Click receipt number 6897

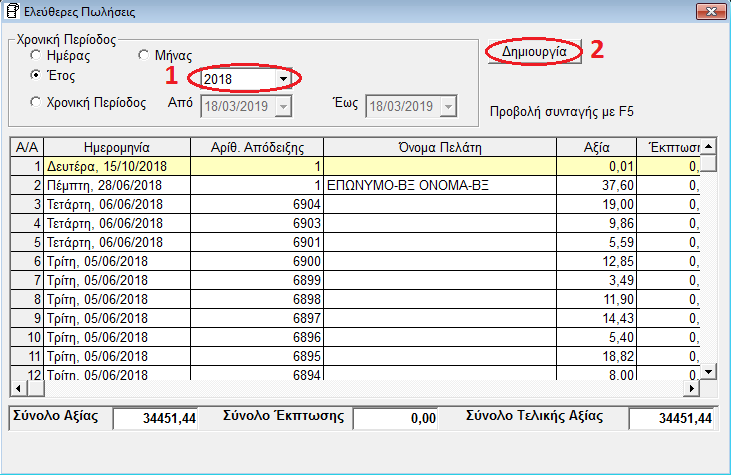point(307,318)
